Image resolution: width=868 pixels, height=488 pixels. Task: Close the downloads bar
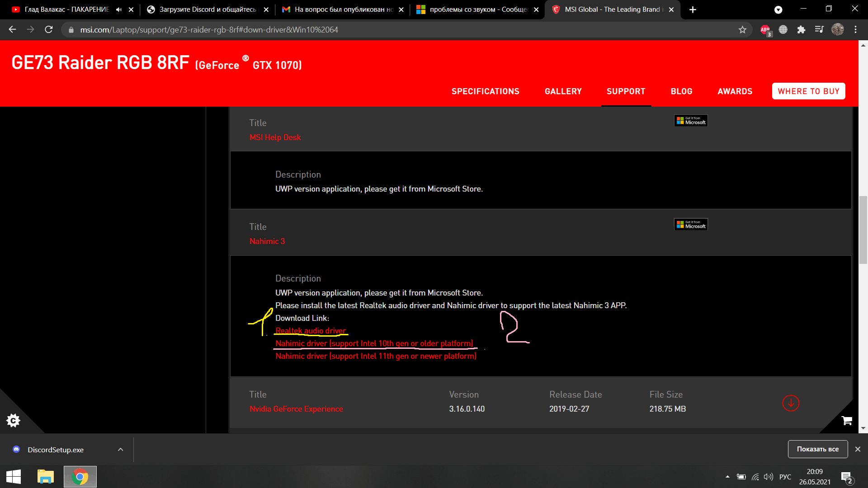click(x=858, y=449)
